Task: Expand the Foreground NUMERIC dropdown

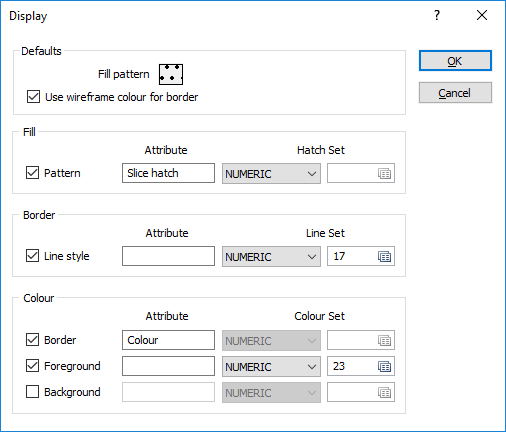Action: (271, 366)
